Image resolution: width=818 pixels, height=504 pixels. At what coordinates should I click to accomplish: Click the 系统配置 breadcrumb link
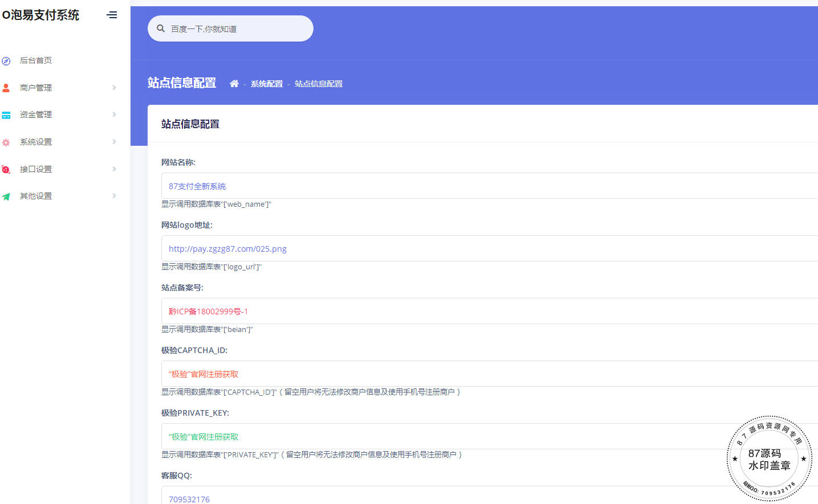267,84
